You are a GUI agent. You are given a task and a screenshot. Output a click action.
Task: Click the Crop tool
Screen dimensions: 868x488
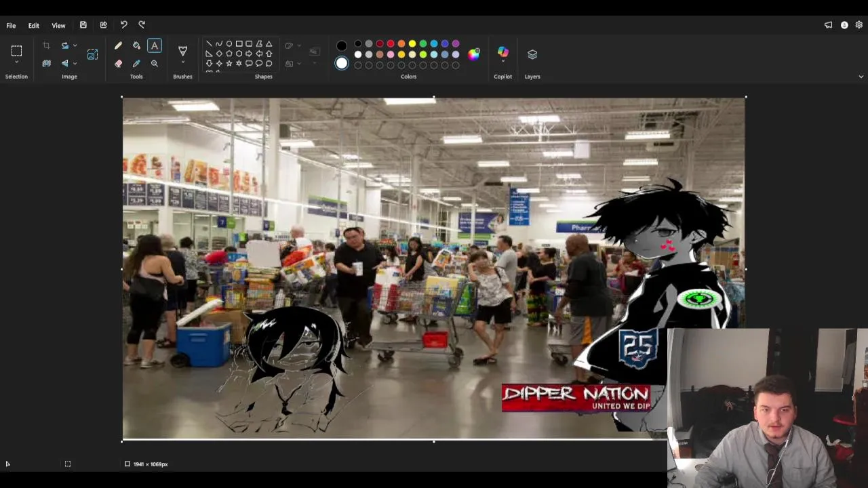click(46, 46)
